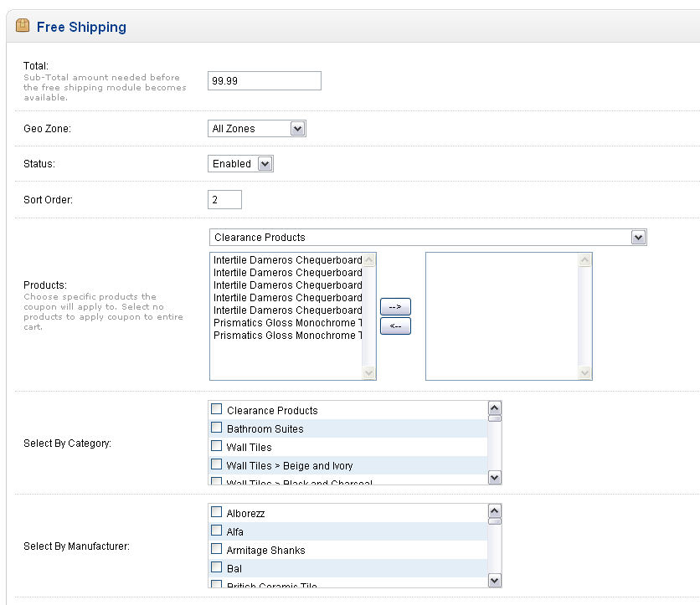This screenshot has height=605, width=700.
Task: Click category list scroll up arrow
Action: coord(495,408)
